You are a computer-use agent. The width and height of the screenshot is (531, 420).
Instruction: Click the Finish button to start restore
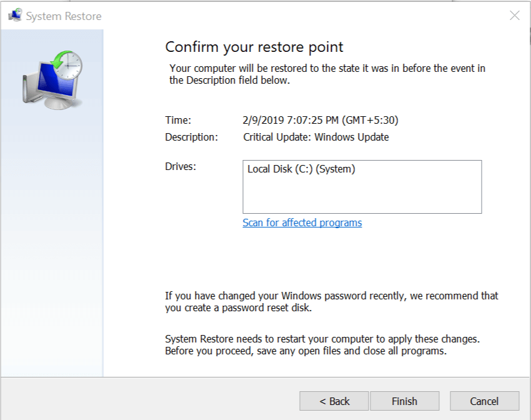pyautogui.click(x=404, y=401)
